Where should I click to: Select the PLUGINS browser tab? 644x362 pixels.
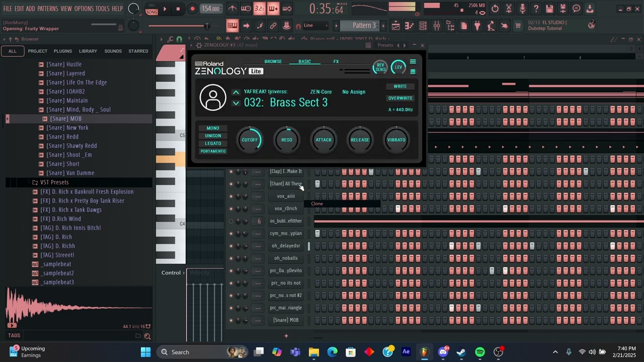(63, 51)
